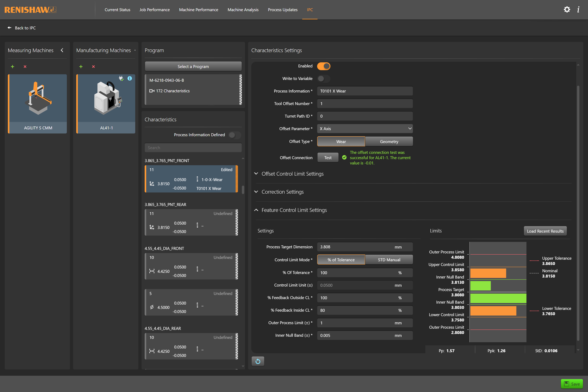This screenshot has height=392, width=588.
Task: Turn on the Write to Variable toggle
Action: coord(324,79)
